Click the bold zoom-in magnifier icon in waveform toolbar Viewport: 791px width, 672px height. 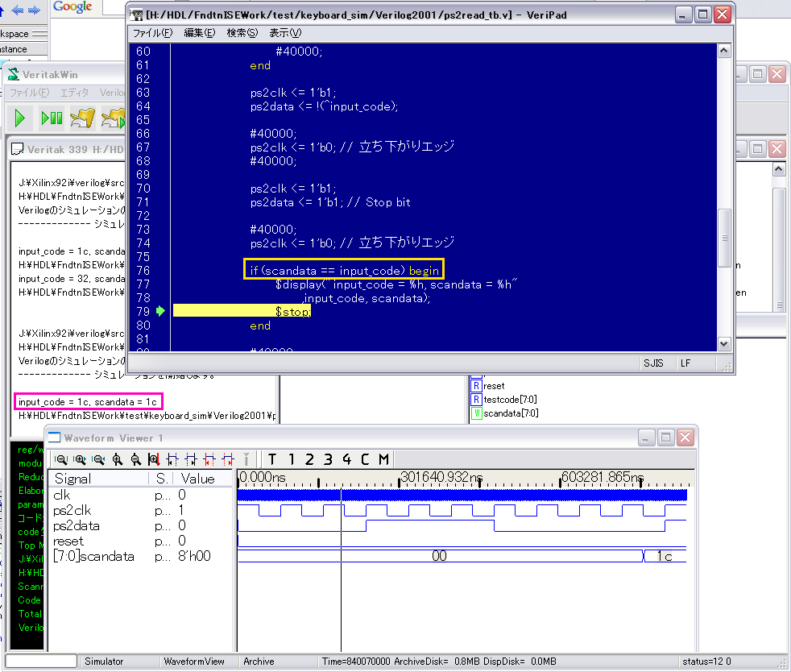[x=118, y=459]
